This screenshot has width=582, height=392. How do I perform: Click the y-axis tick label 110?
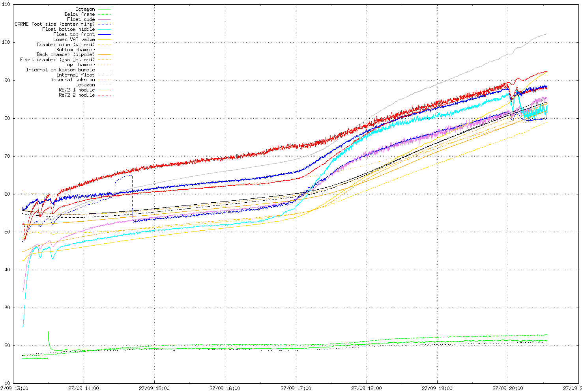(6, 4)
